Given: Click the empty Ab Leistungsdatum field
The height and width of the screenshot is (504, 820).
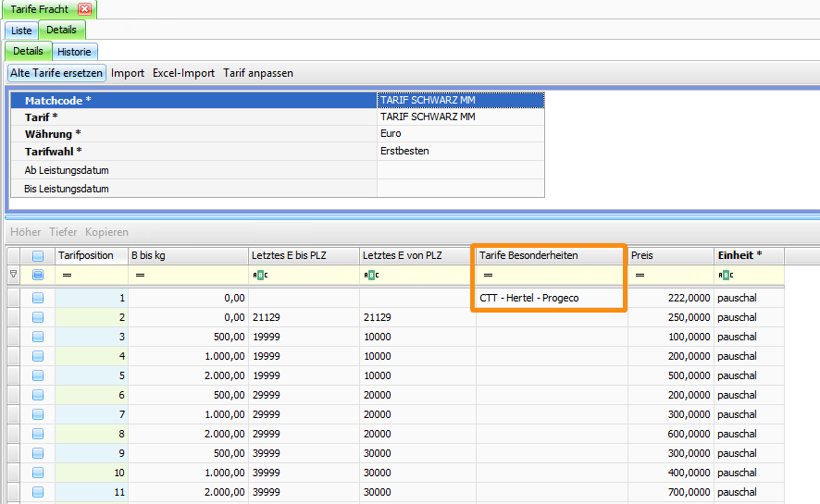Looking at the screenshot, I should 460,170.
